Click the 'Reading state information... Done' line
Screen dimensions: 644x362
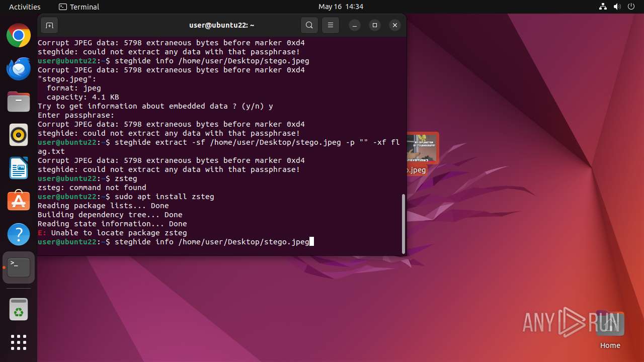point(112,224)
